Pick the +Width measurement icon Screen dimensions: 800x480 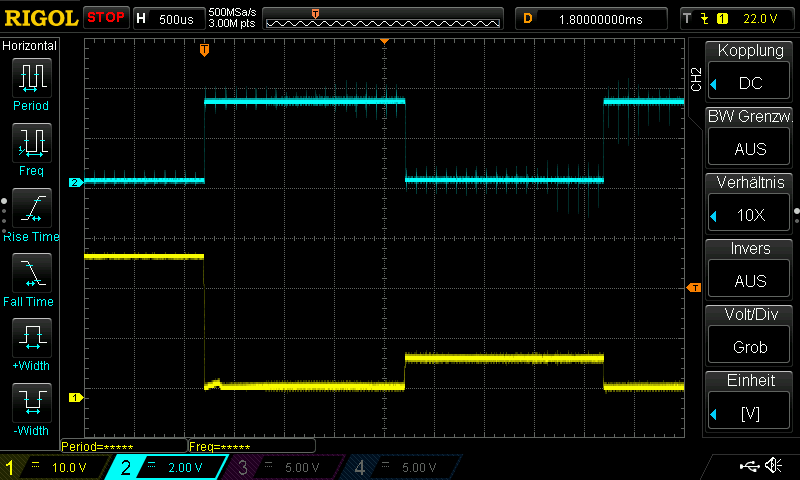[x=30, y=338]
